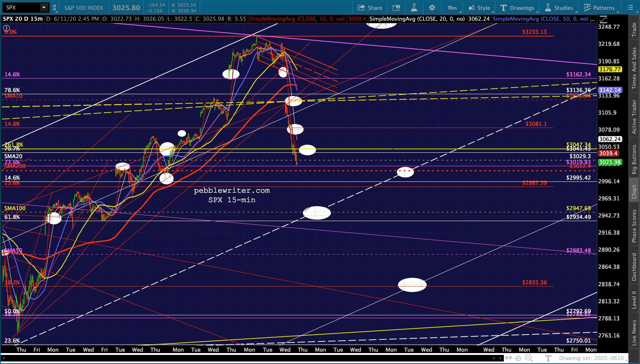Click the last price 3025.80
The height and width of the screenshot is (364, 640).
click(126, 8)
